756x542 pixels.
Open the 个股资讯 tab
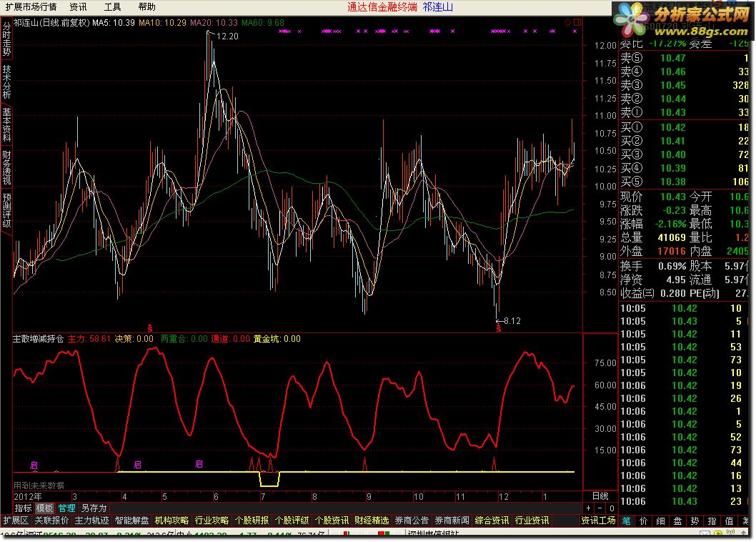pyautogui.click(x=332, y=521)
